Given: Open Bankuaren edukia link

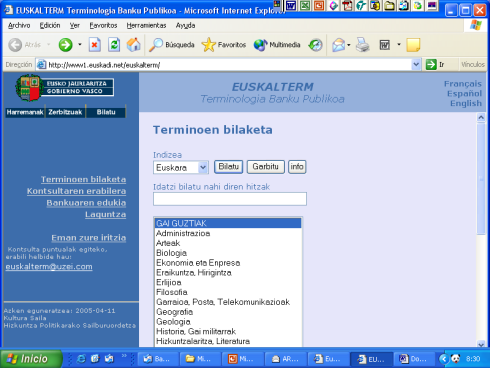Looking at the screenshot, I should 86,203.
